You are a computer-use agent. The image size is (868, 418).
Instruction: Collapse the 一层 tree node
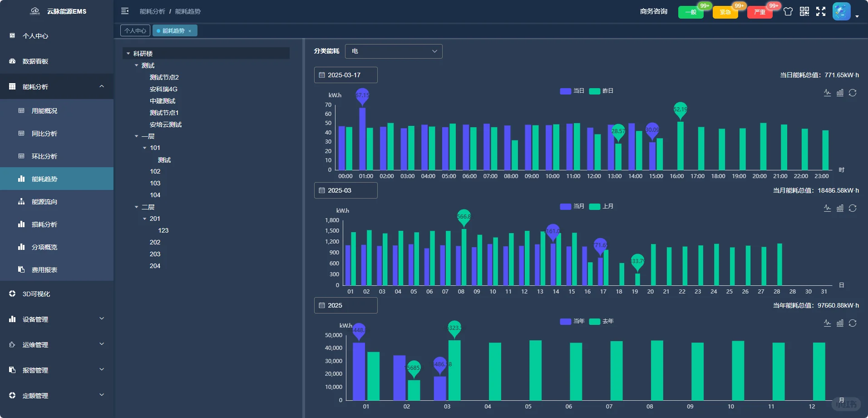tap(137, 136)
